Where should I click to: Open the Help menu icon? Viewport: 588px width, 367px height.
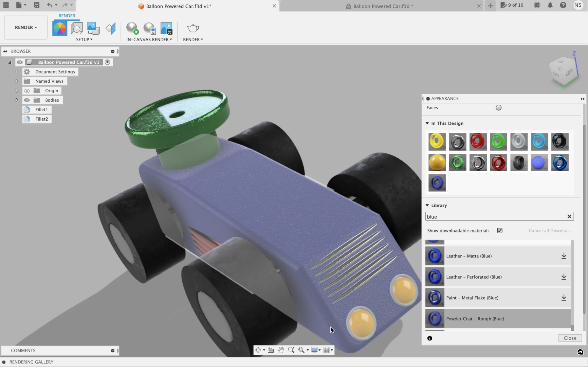563,5
